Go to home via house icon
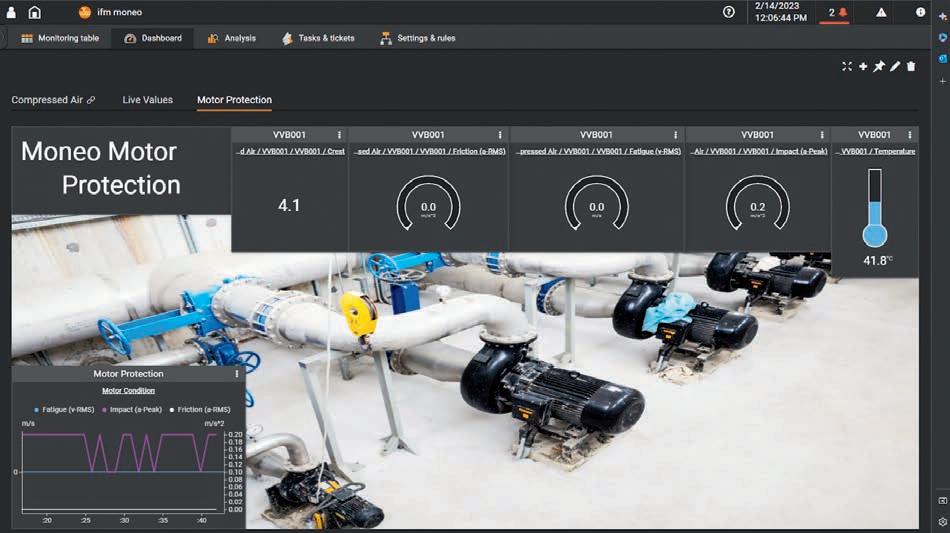 coord(35,12)
